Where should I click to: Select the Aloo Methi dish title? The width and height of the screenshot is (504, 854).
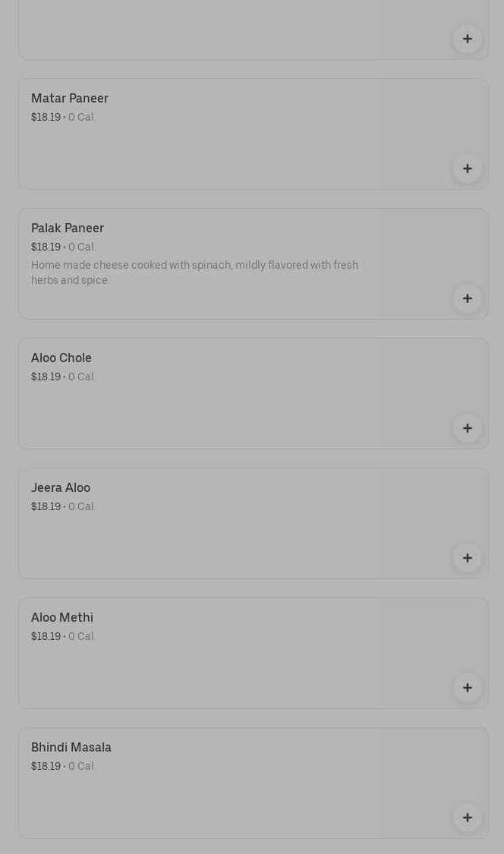[62, 618]
